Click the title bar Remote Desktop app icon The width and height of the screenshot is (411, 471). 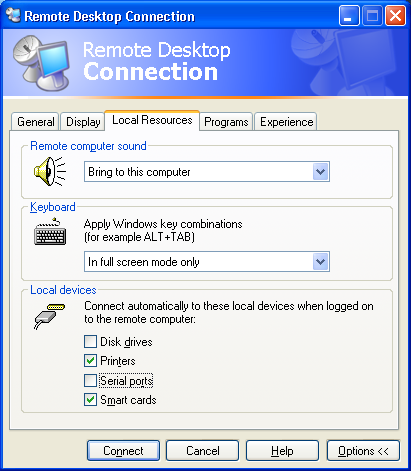(13, 15)
